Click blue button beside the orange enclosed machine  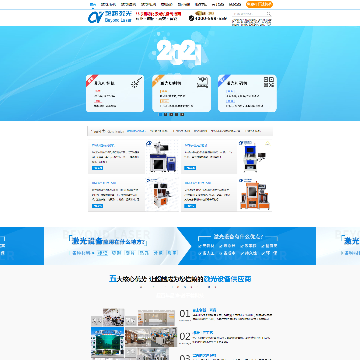pos(190,206)
